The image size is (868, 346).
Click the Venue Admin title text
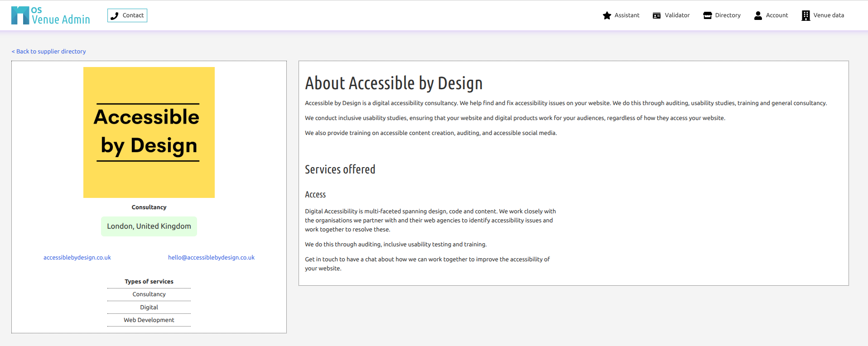click(x=61, y=19)
